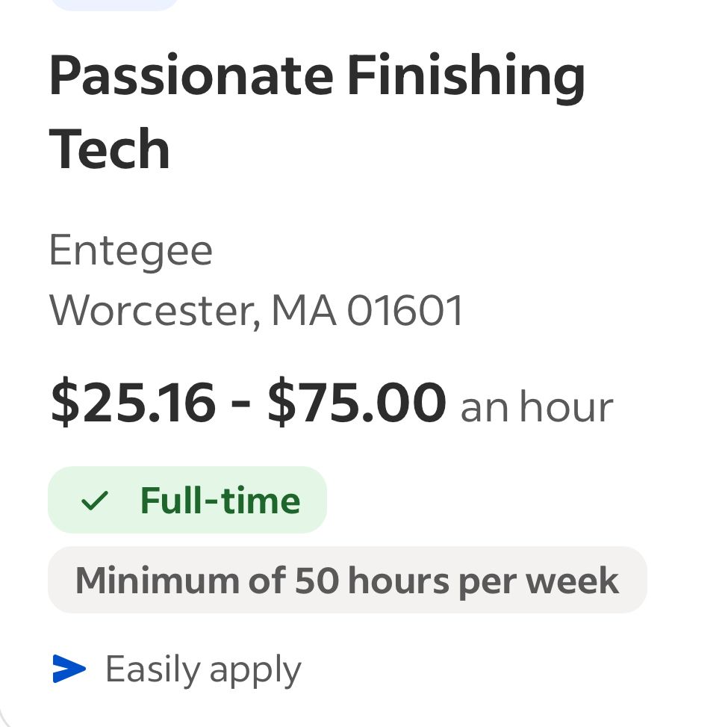The width and height of the screenshot is (728, 727).
Task: Click the "an hour" pay rate label
Action: coord(536,408)
